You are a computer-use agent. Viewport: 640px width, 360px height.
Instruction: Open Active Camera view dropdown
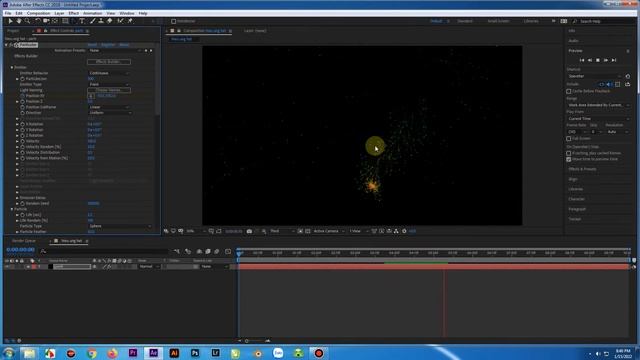pos(329,231)
